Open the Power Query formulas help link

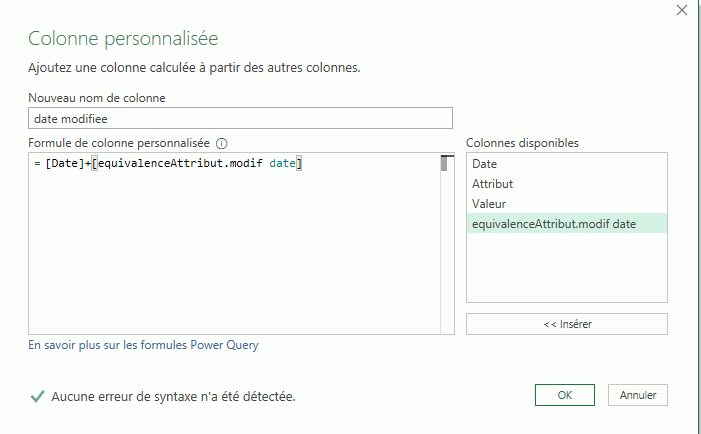pos(143,345)
